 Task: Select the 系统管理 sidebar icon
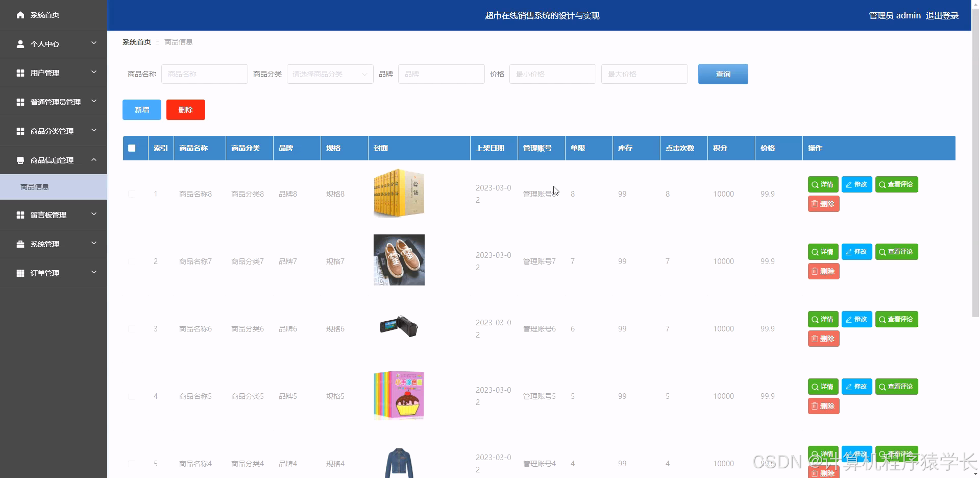pos(20,244)
